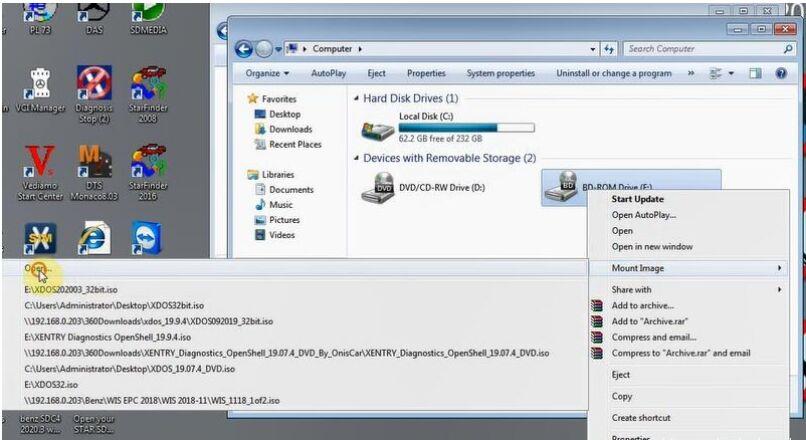Select E:\XENTRY Diagnostics OpenShell_19.9.4.iso
Screen dimensions: 806x440
(x=107, y=338)
